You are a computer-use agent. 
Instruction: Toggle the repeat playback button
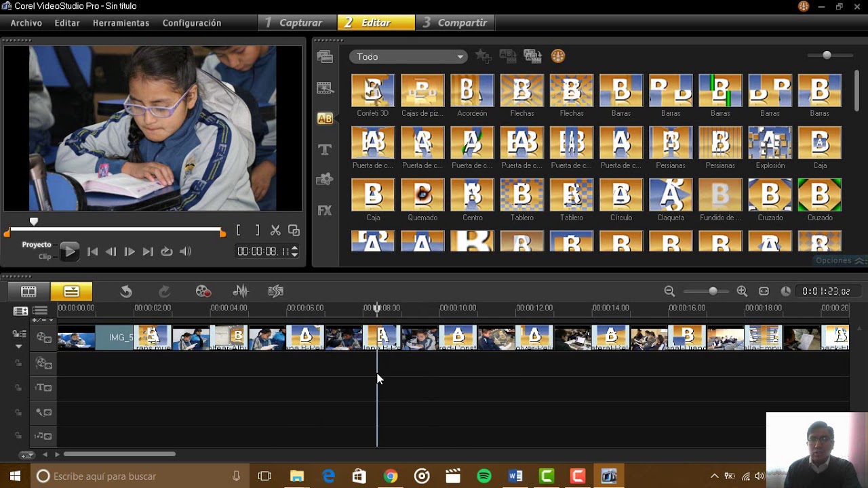coord(166,251)
